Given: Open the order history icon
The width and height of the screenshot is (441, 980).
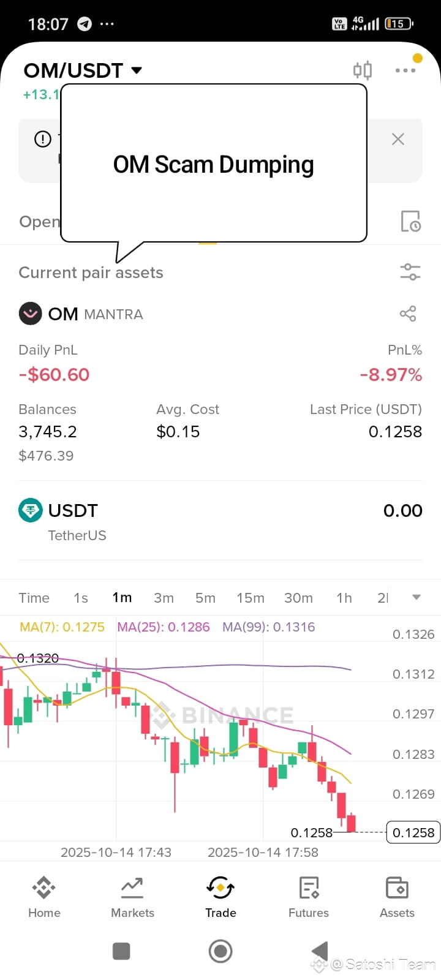Looking at the screenshot, I should coord(410,221).
